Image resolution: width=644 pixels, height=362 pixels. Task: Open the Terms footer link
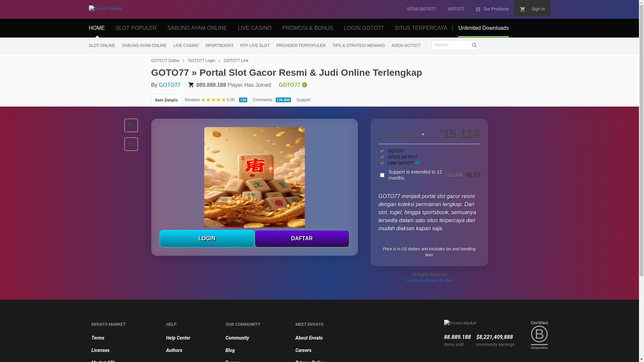click(98, 338)
